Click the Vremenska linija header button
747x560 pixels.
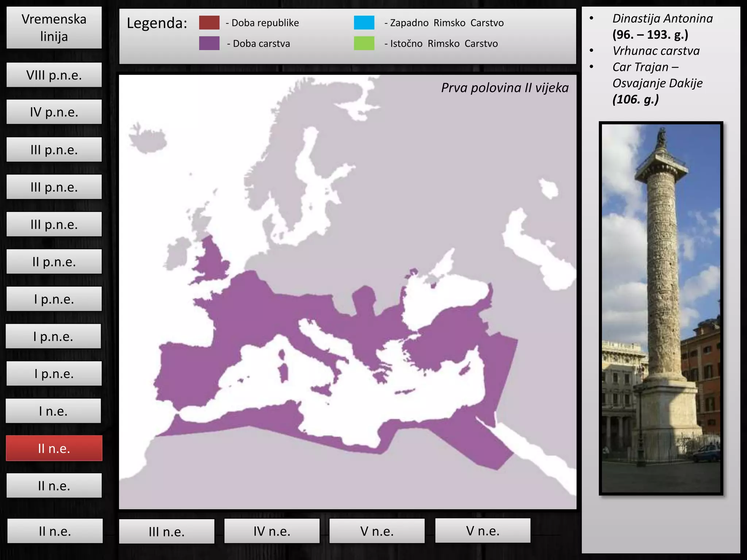coord(54,28)
